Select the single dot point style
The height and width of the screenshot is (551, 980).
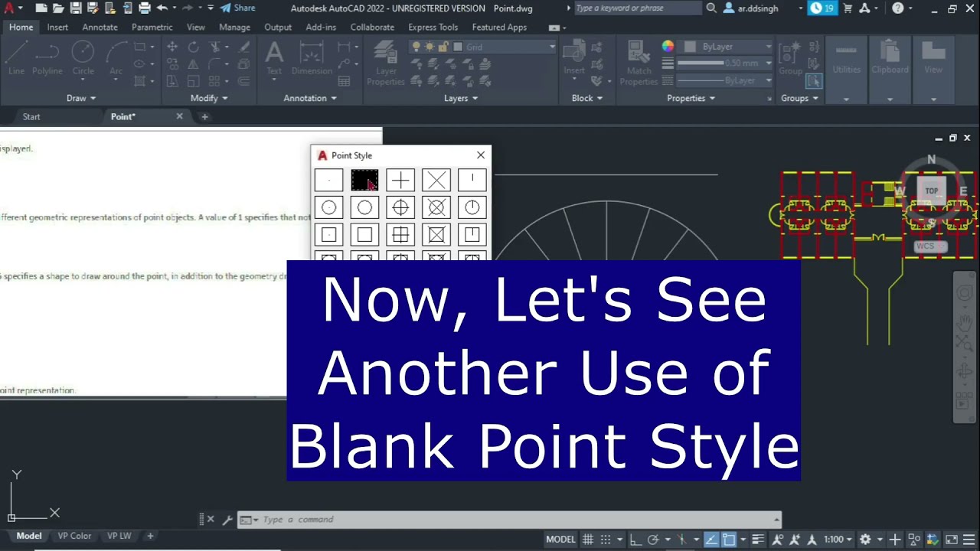click(328, 180)
